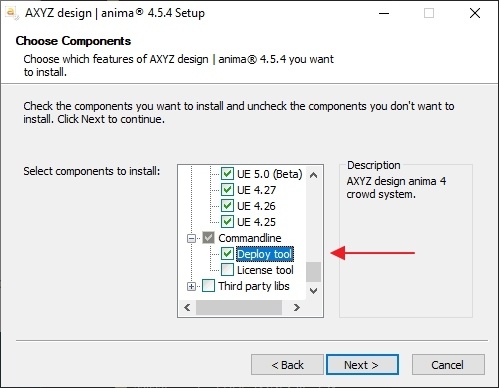Screen dimensions: 499x388
Task: Go to the next setup step
Action: pyautogui.click(x=362, y=365)
